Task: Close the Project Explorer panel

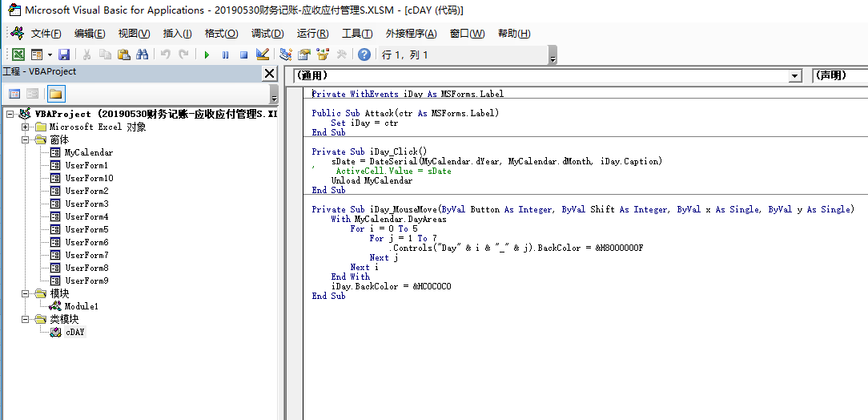Action: point(269,73)
